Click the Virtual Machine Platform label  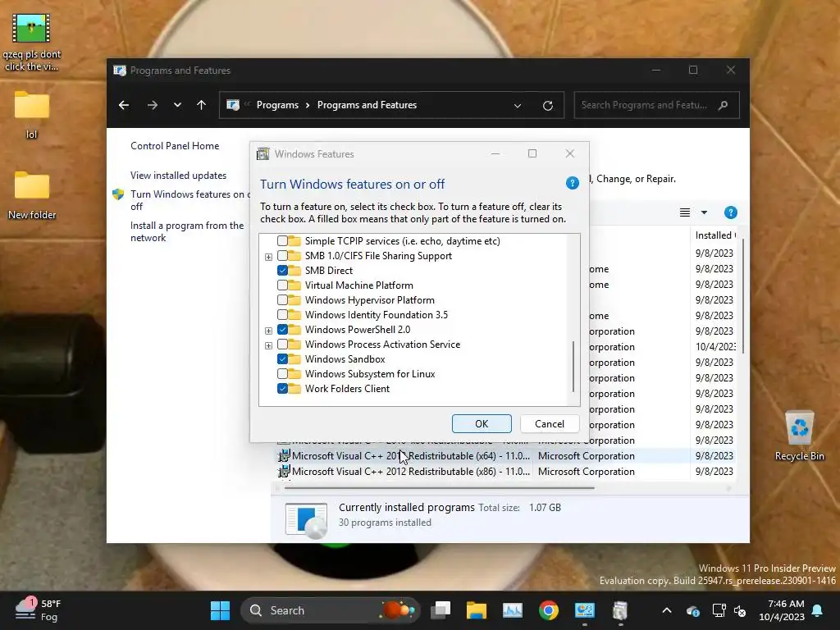(x=359, y=285)
